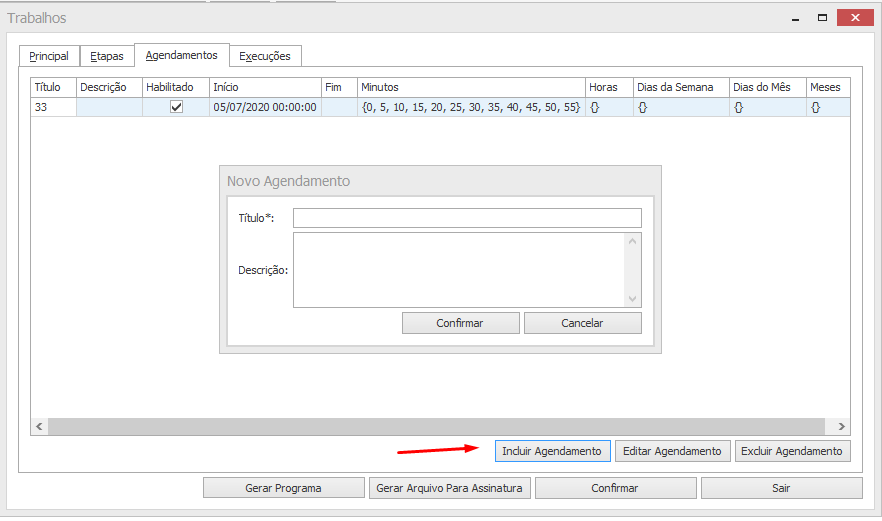
Task: Click the Título input field in Novo Agendamento
Action: (x=467, y=218)
